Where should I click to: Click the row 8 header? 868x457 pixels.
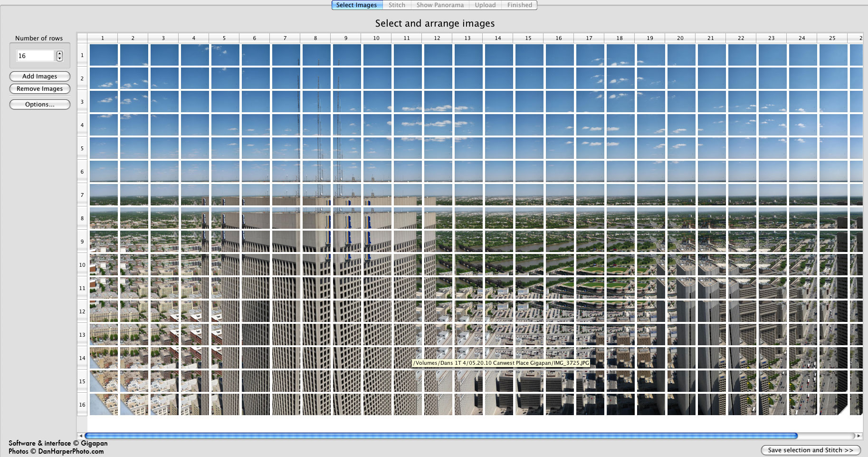pos(82,218)
